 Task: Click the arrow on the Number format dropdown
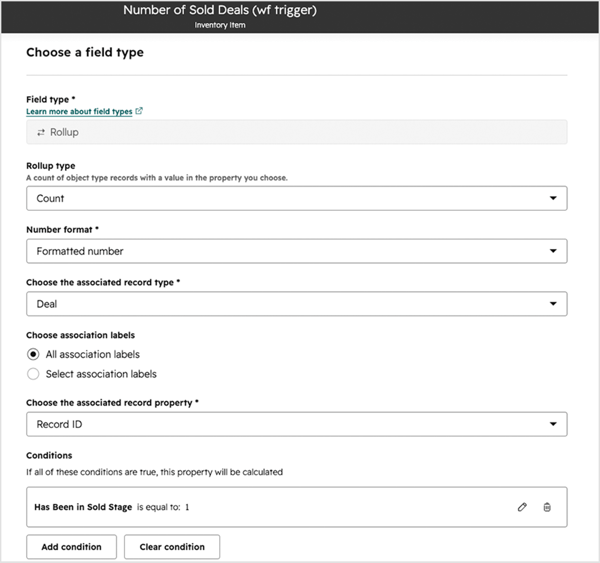(x=553, y=251)
